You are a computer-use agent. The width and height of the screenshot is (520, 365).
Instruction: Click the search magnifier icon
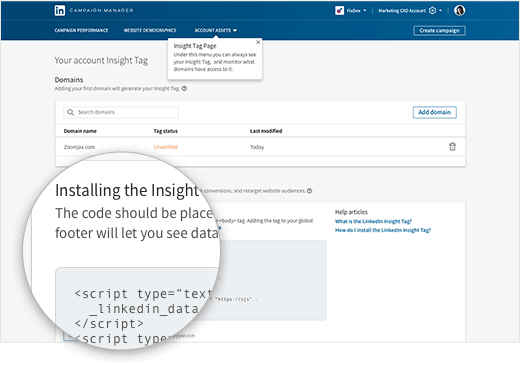[x=70, y=112]
